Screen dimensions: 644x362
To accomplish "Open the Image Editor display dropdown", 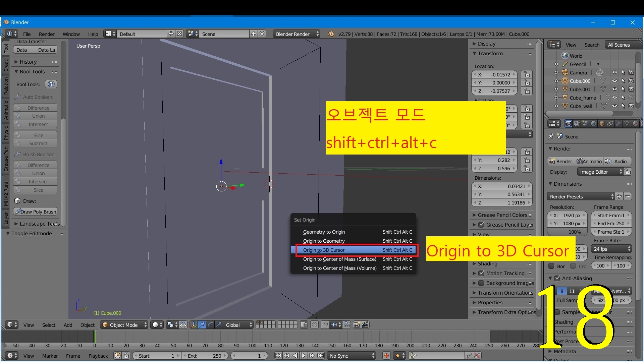I will (x=600, y=172).
